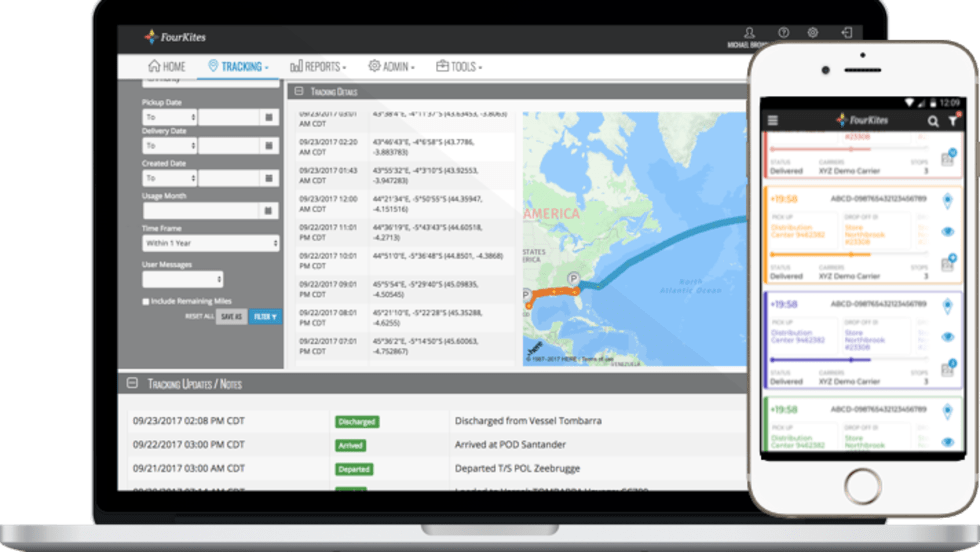Click the blue Filter button

coord(265,317)
